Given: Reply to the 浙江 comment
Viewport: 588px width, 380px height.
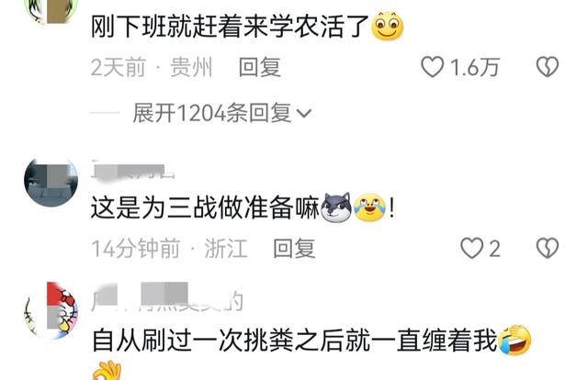Looking at the screenshot, I should tap(294, 249).
